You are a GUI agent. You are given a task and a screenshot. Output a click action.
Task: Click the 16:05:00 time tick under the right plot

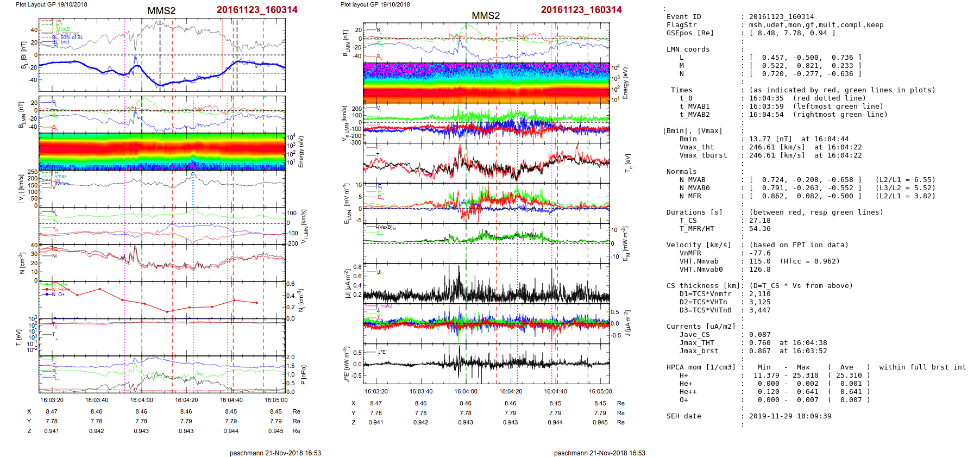[x=600, y=391]
